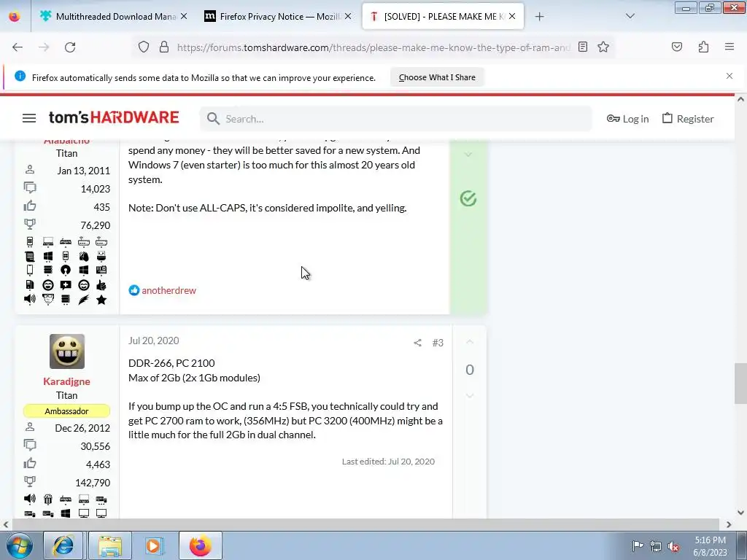Screen dimensions: 747x560
Task: Open new tab with plus button
Action: point(539,17)
